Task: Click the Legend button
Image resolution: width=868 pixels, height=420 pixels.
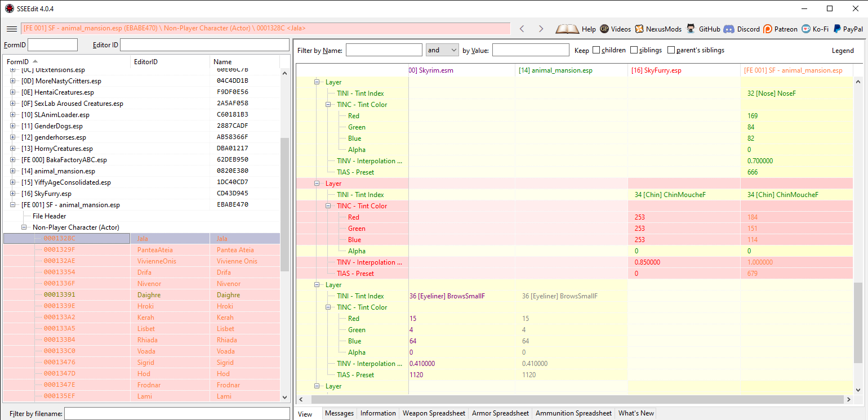Action: [843, 50]
